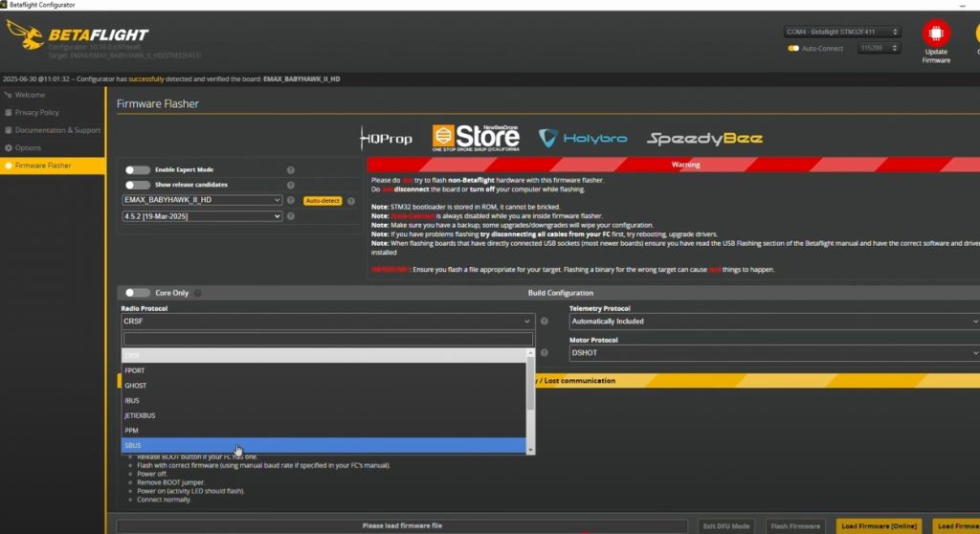Click the SpeedyBee sponsor logo

click(704, 138)
